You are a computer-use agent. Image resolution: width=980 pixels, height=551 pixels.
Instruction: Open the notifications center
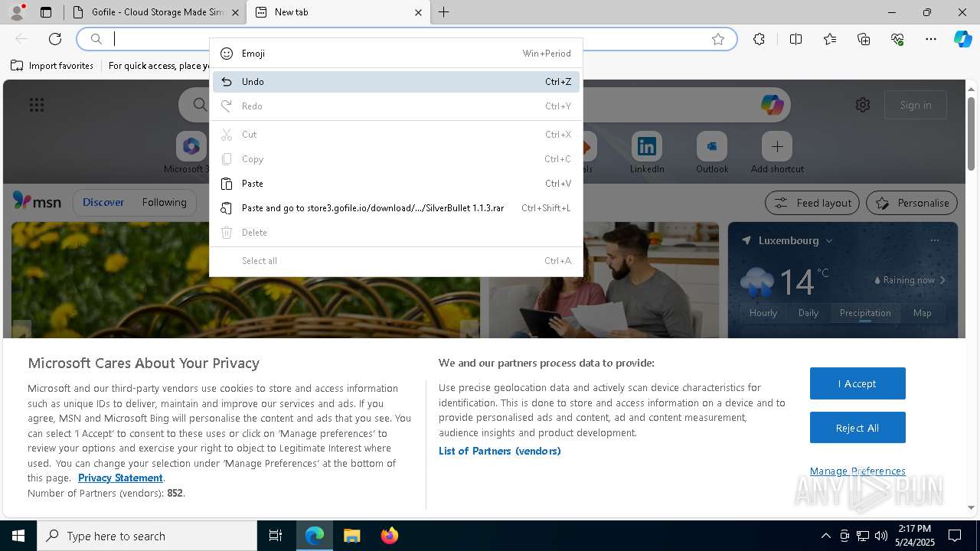(x=955, y=536)
